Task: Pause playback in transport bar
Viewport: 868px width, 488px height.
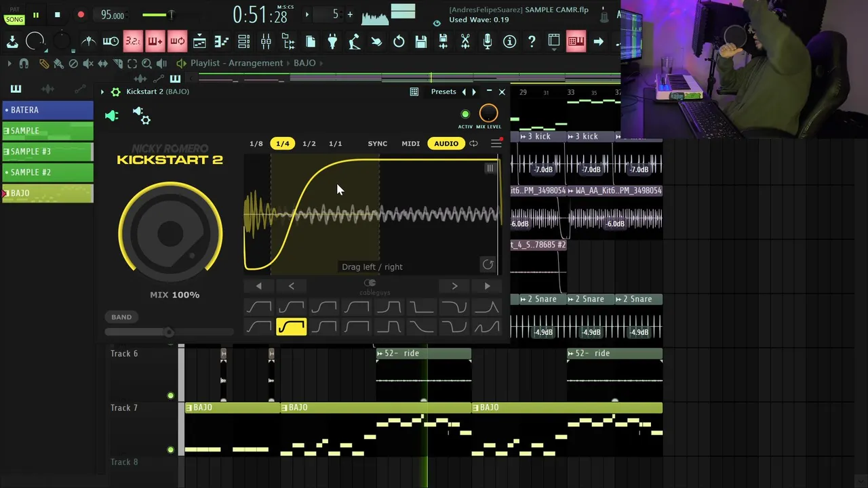Action: (36, 15)
